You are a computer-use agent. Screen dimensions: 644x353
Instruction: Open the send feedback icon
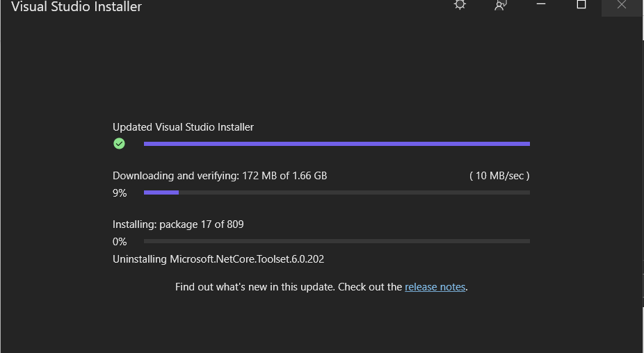500,5
